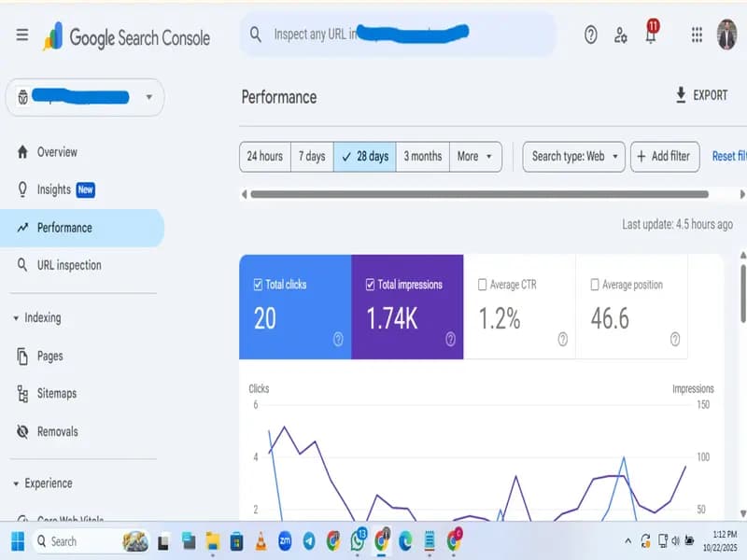Screen dimensions: 747x560
Task: Click the page's vertical scrollbar thumb
Action: pyautogui.click(x=743, y=293)
